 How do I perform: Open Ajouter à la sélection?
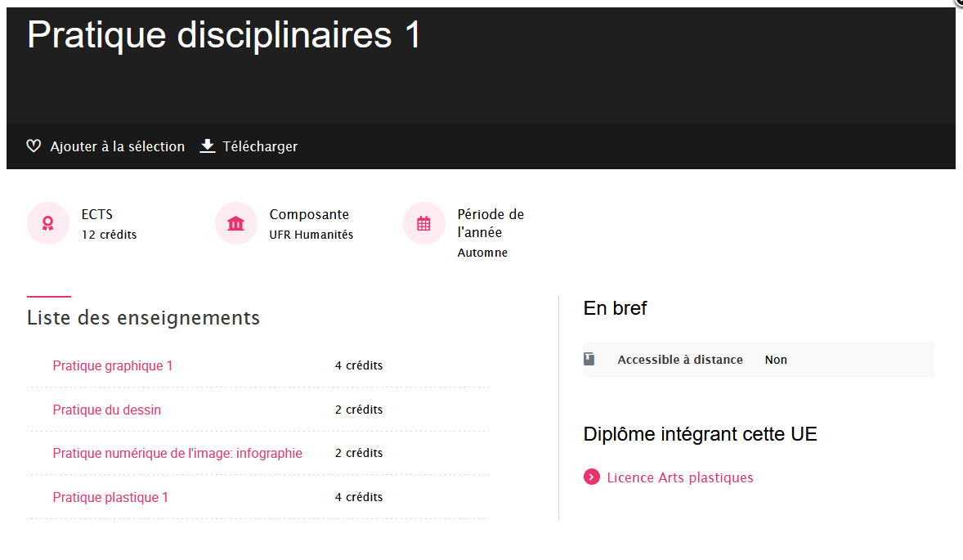point(105,146)
